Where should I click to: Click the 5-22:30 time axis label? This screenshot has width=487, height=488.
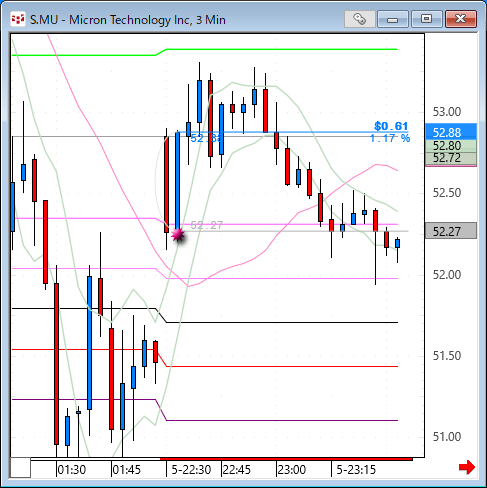191,470
